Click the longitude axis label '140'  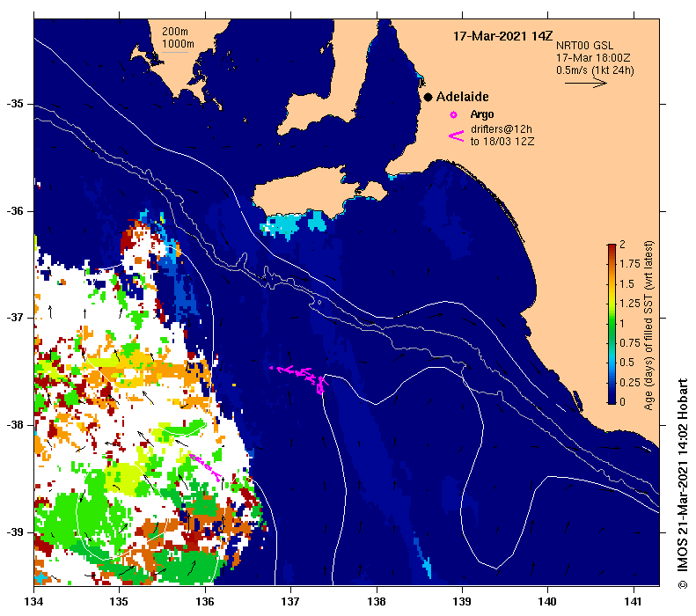click(547, 602)
